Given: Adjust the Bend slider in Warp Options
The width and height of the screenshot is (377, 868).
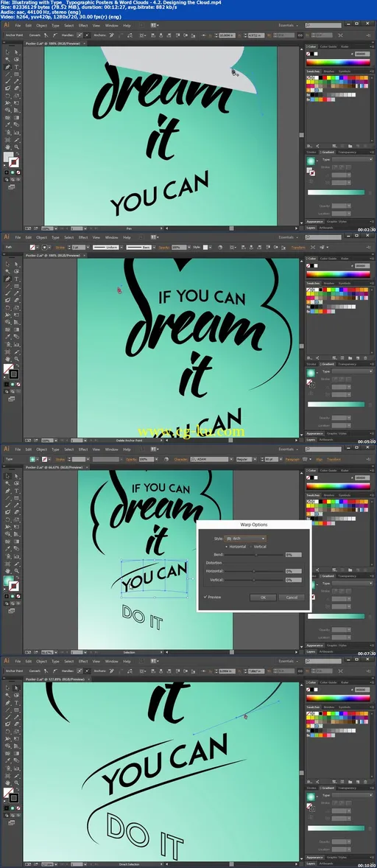Looking at the screenshot, I should (x=256, y=554).
